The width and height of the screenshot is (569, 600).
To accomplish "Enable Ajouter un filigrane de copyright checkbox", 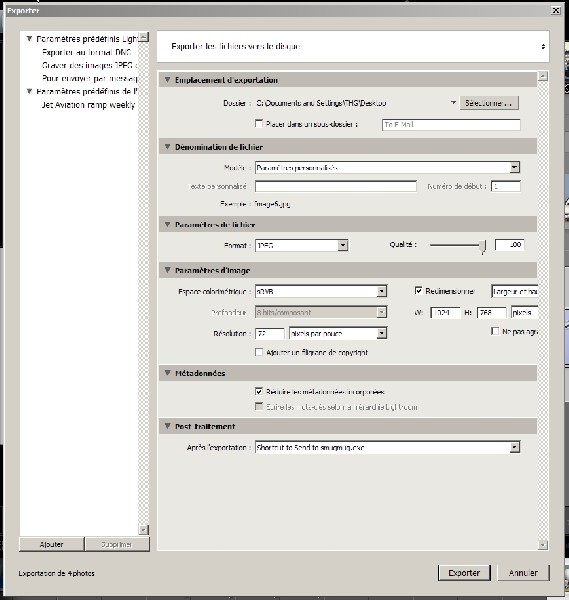I will tap(259, 352).
